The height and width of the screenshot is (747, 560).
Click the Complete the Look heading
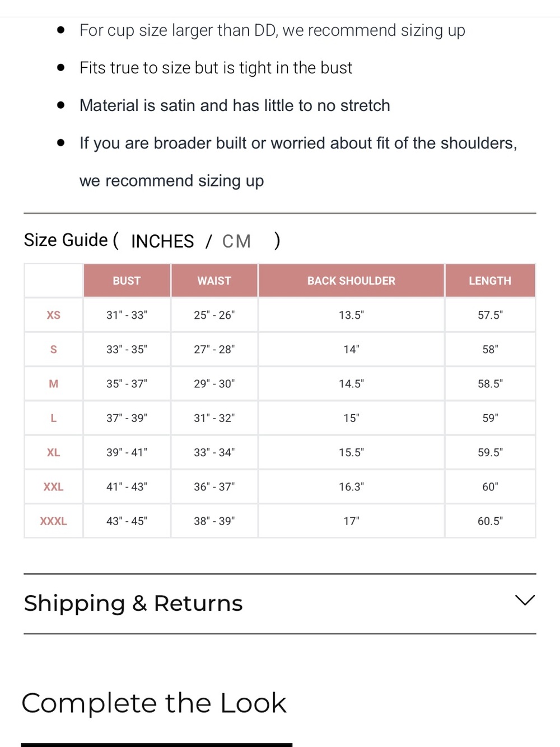coord(154,703)
